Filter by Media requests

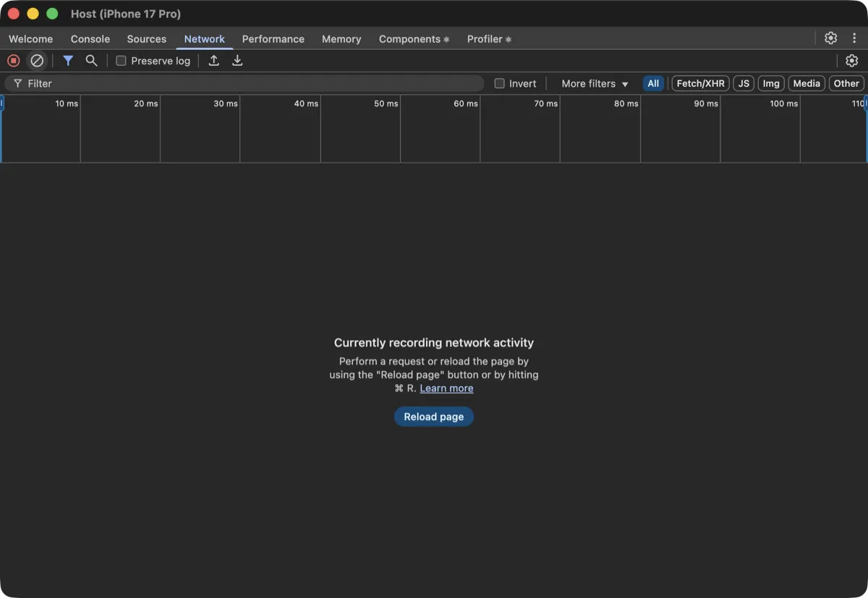(807, 83)
